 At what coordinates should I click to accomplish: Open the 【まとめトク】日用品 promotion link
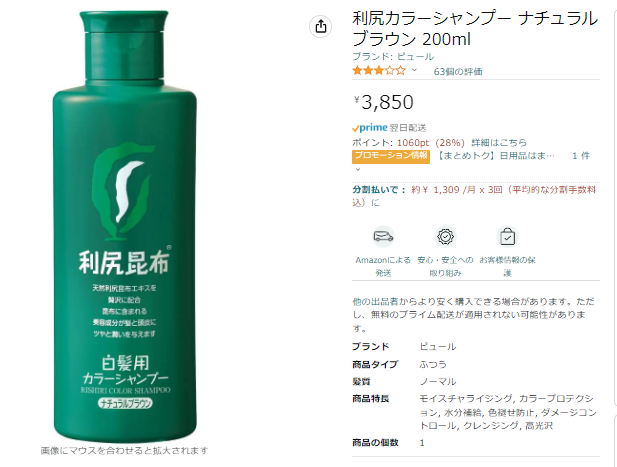[496, 156]
